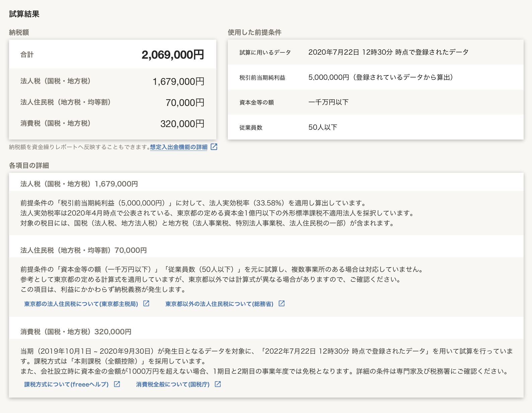532x413 pixels.
Task: Click the 使用した前提条件 section heading
Action: (x=255, y=33)
